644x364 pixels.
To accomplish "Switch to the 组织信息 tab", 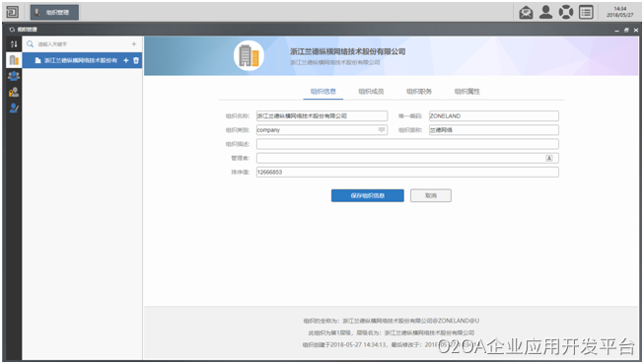I will tap(323, 91).
